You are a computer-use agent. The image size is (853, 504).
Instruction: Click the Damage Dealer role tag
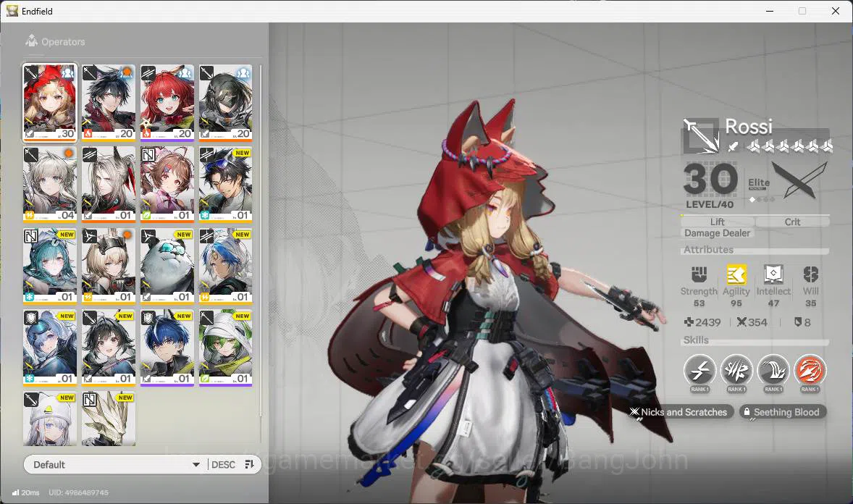[717, 233]
